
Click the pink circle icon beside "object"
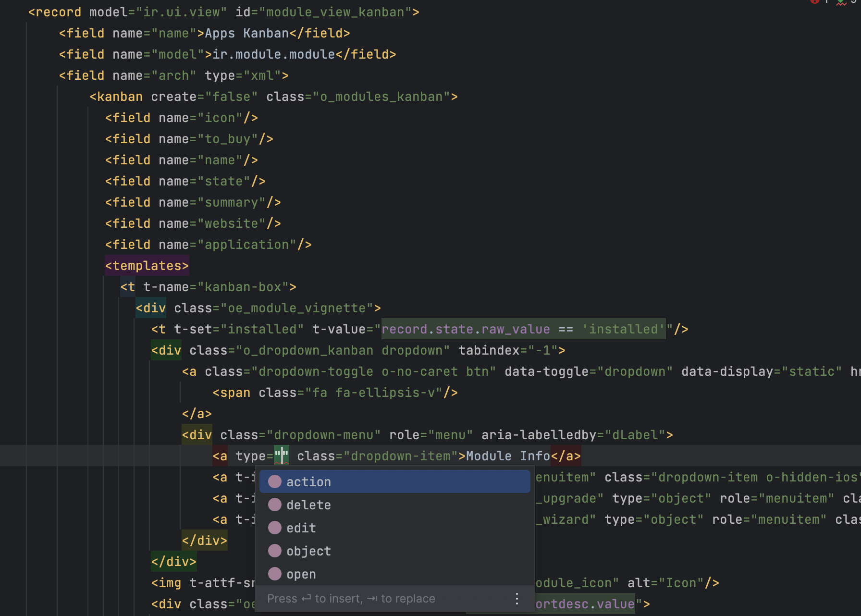[x=274, y=551]
